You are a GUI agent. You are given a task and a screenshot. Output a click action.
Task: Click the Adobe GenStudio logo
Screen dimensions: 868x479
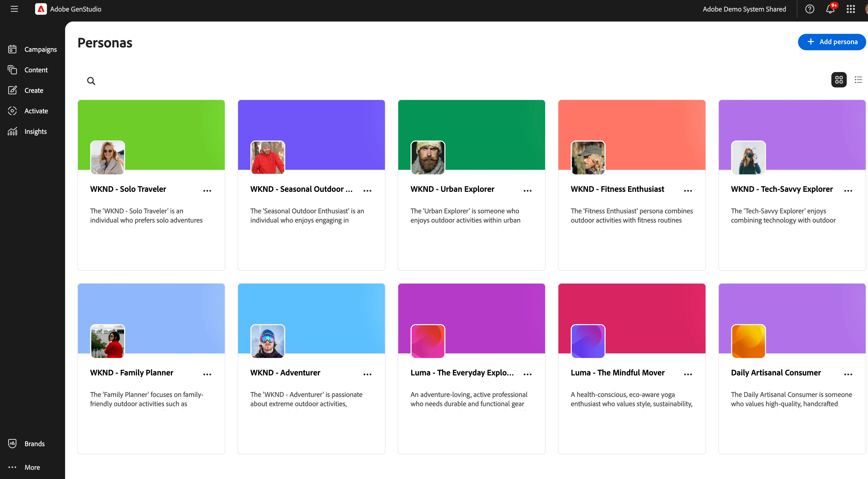(41, 9)
